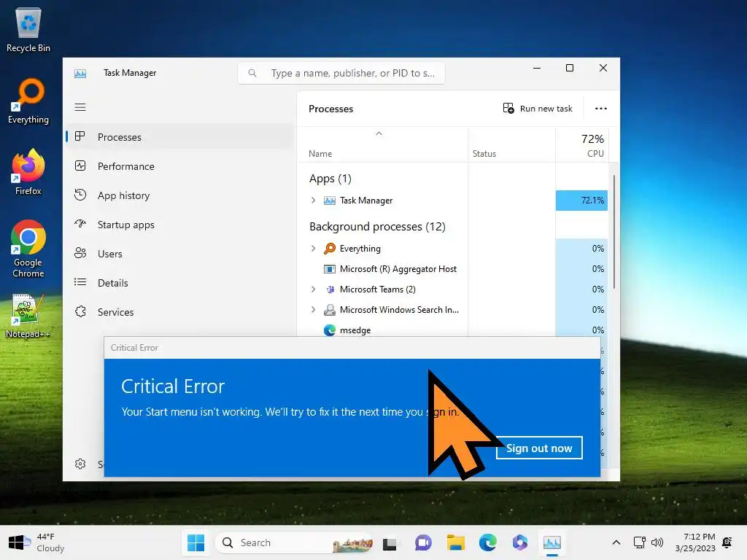747x560 pixels.
Task: Switch to the Performance page
Action: click(x=179, y=166)
